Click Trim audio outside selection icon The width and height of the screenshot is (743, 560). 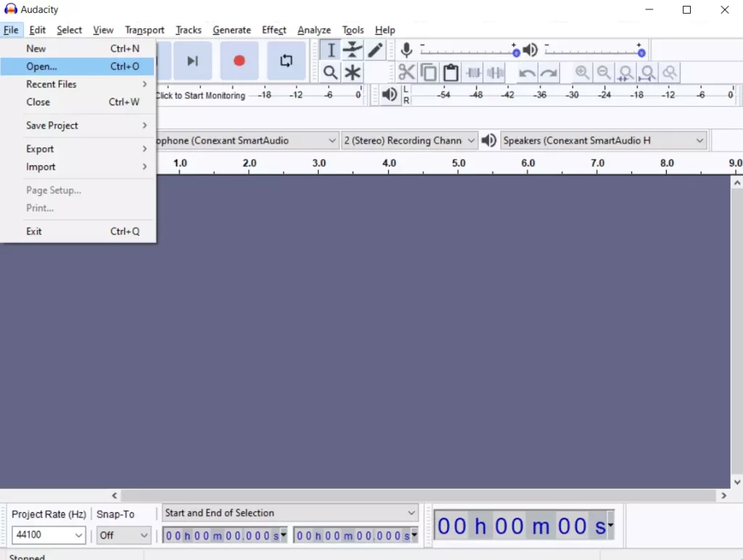point(473,73)
